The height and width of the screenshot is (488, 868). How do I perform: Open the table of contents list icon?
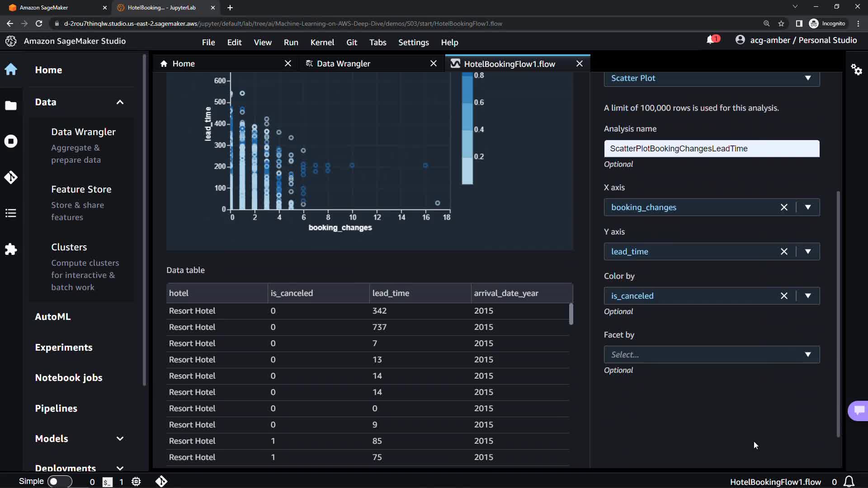[x=11, y=213]
